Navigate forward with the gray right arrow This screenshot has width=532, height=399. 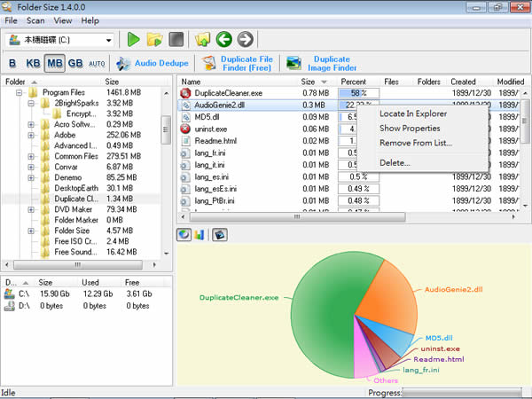[245, 39]
